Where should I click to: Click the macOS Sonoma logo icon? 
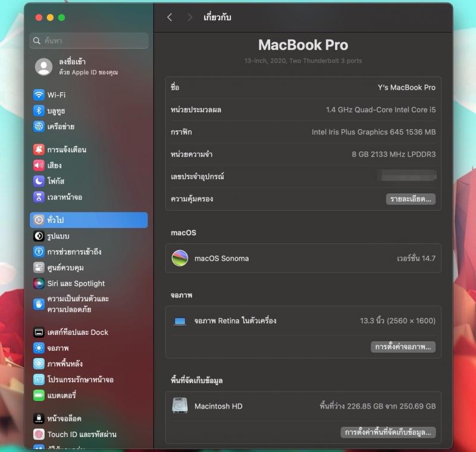pyautogui.click(x=180, y=258)
